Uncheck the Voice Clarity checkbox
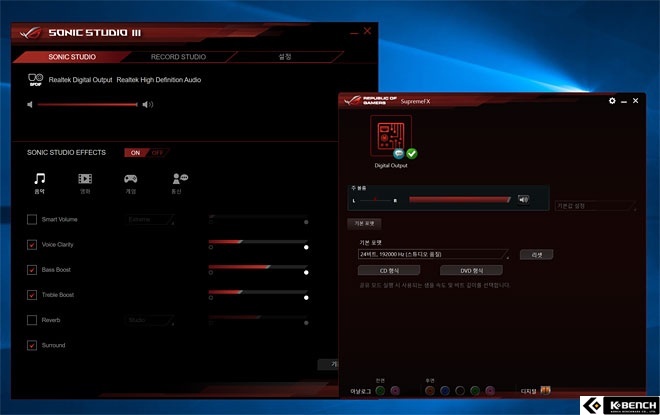Viewport: 660px width, 415px height. (x=32, y=245)
